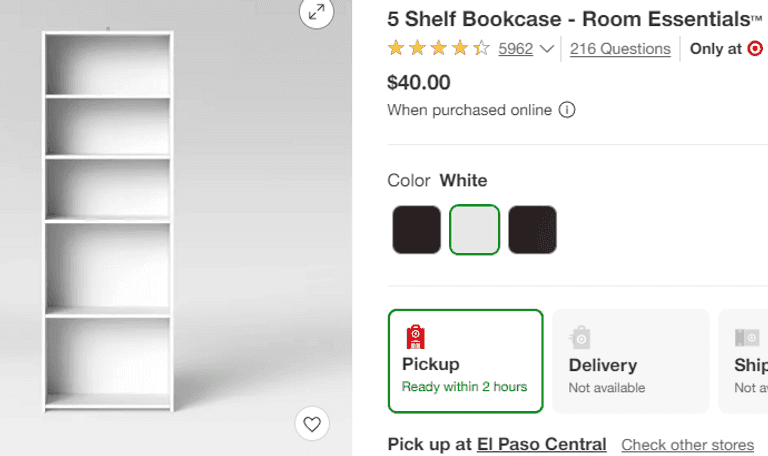
Task: Open info icon beside 'When purchased online'
Action: point(567,110)
